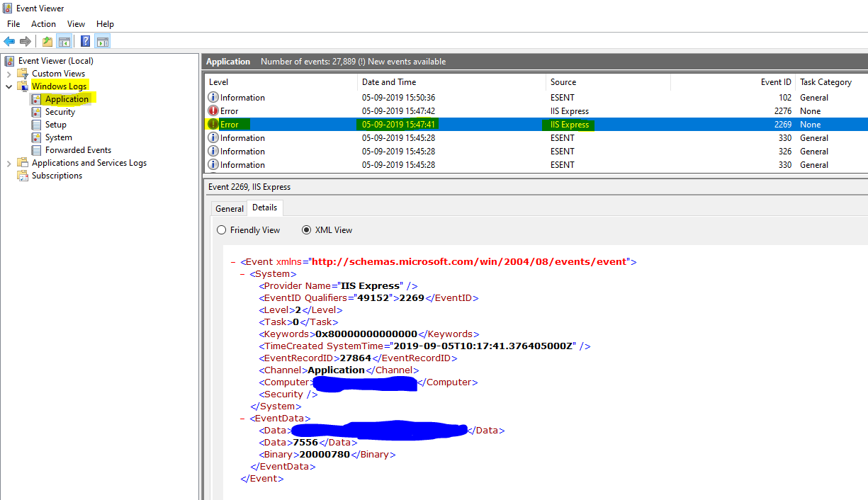Click the SystemTime value in TimeCreated
The image size is (868, 500).
(483, 346)
